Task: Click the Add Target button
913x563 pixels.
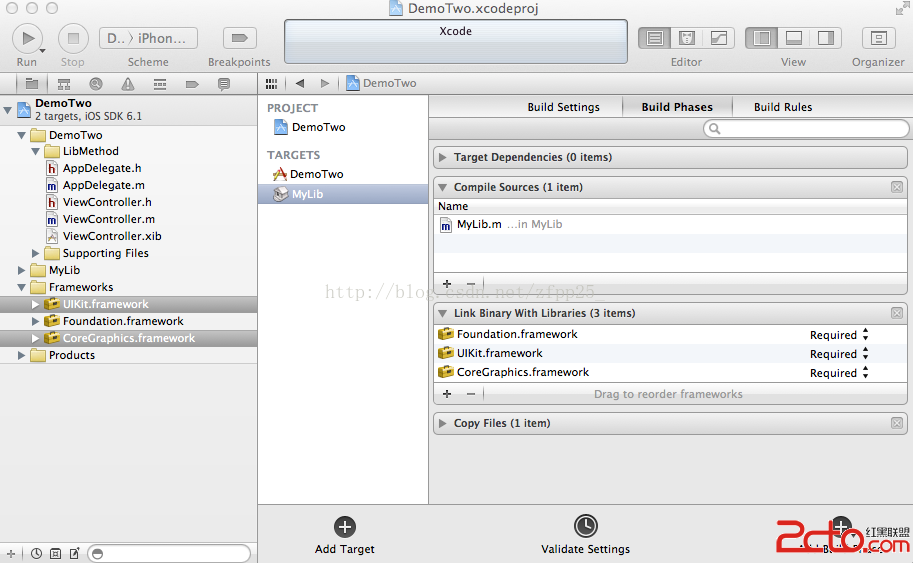Action: (345, 527)
